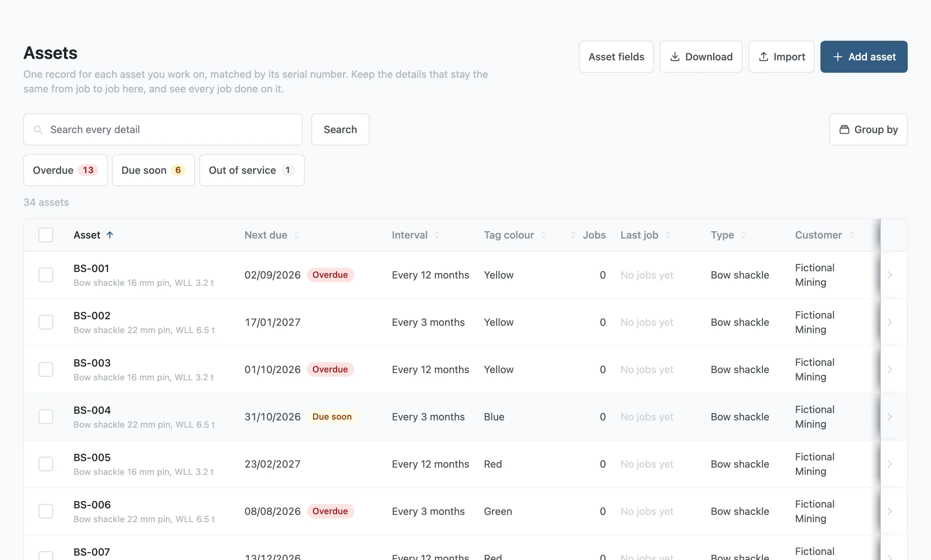Click the Group by stack icon
The image size is (931, 560).
point(844,129)
